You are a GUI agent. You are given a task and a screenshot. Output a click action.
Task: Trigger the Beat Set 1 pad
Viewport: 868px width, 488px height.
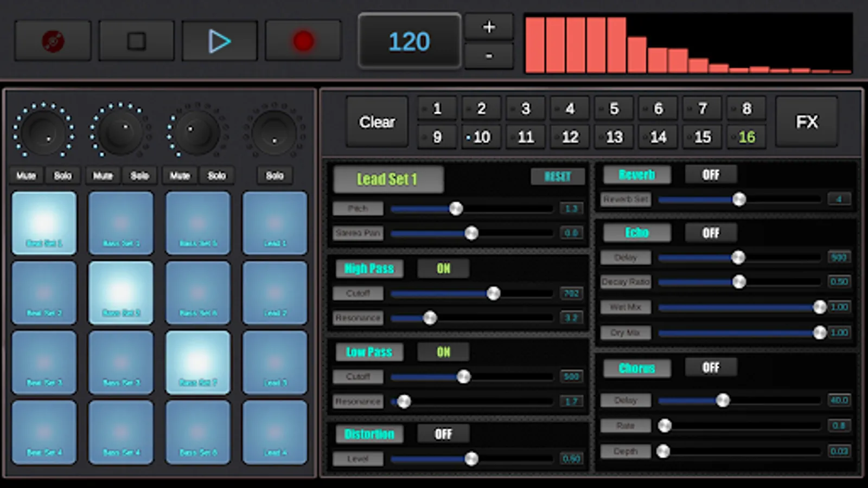click(44, 223)
